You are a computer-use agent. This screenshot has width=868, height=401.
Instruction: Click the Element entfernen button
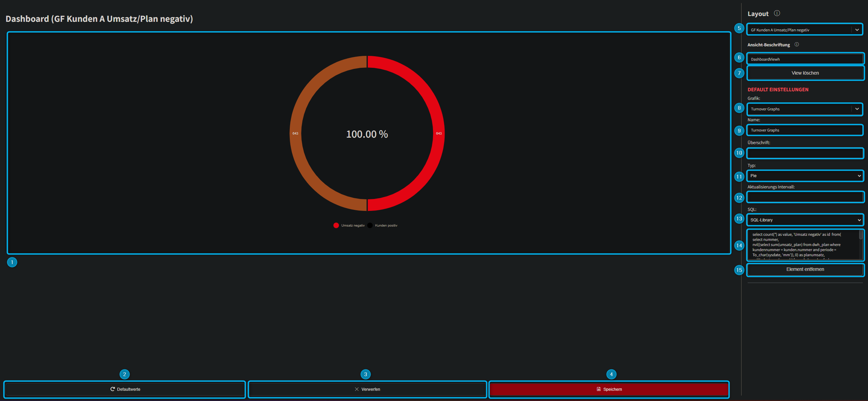[805, 269]
